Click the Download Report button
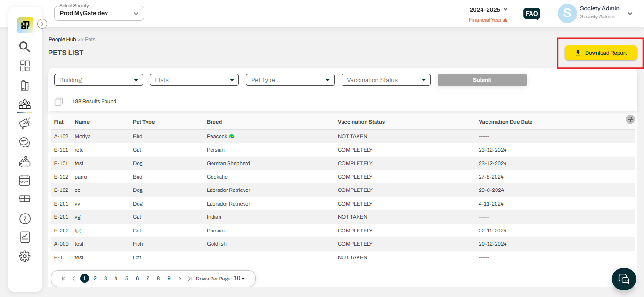This screenshot has width=644, height=297. (601, 53)
